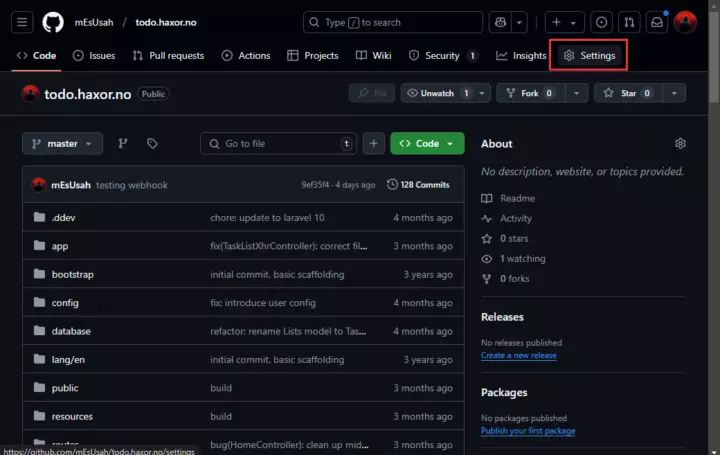This screenshot has height=455, width=720.
Task: Open the hamburger navigation menu
Action: coord(22,22)
